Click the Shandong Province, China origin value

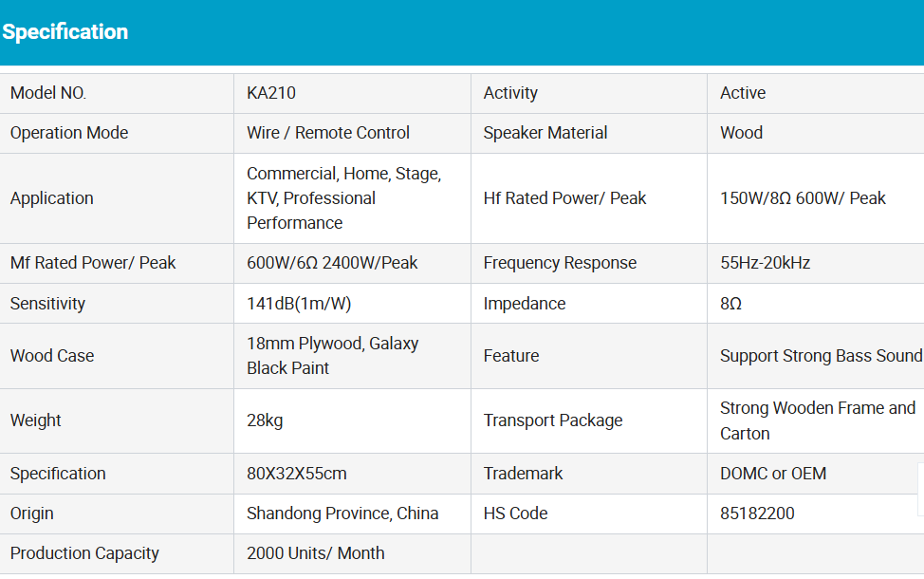342,514
